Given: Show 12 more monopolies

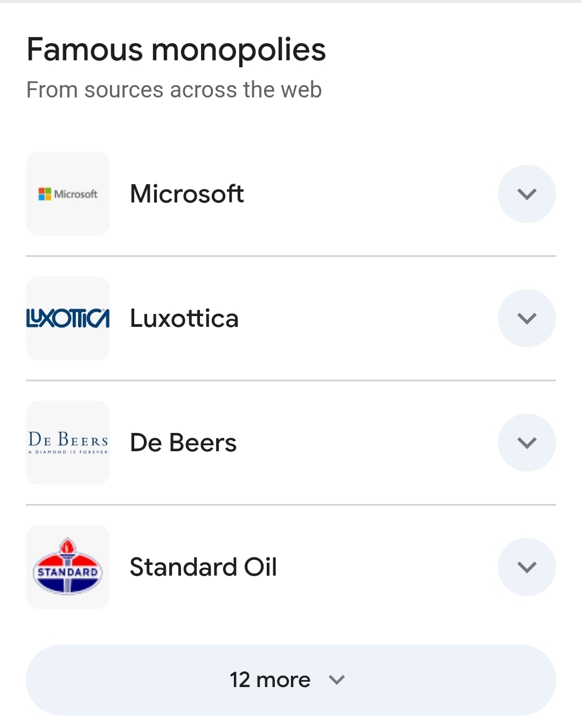Looking at the screenshot, I should click(x=291, y=680).
